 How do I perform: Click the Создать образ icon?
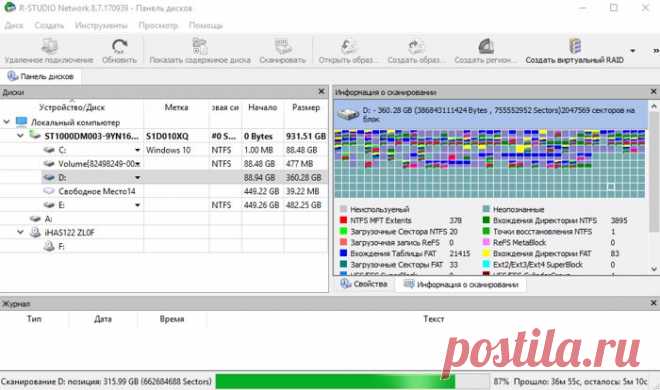click(415, 46)
